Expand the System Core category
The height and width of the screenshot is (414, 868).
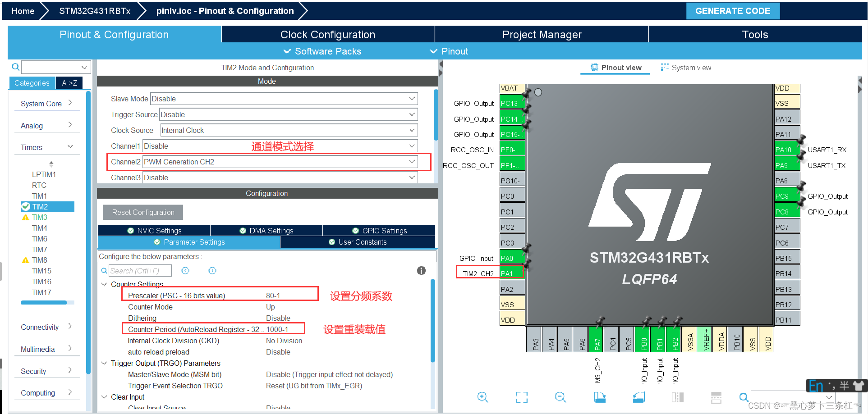coord(47,103)
